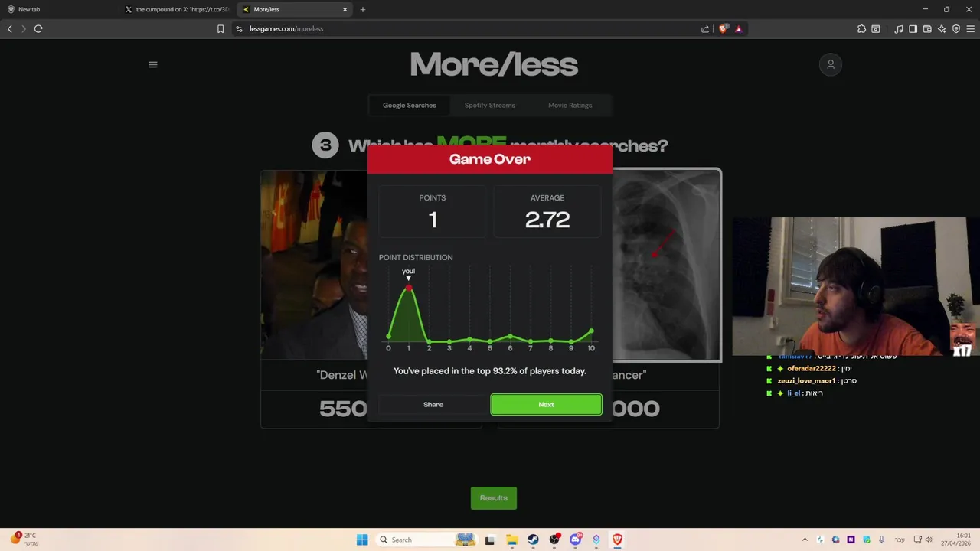This screenshot has height=551, width=980.
Task: Click the Points value 1
Action: point(433,220)
